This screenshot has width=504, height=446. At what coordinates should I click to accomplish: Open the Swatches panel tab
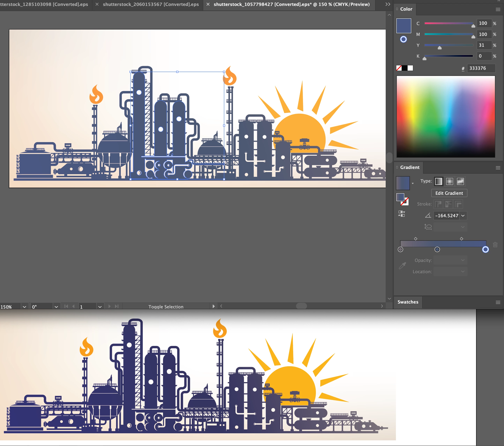click(408, 302)
